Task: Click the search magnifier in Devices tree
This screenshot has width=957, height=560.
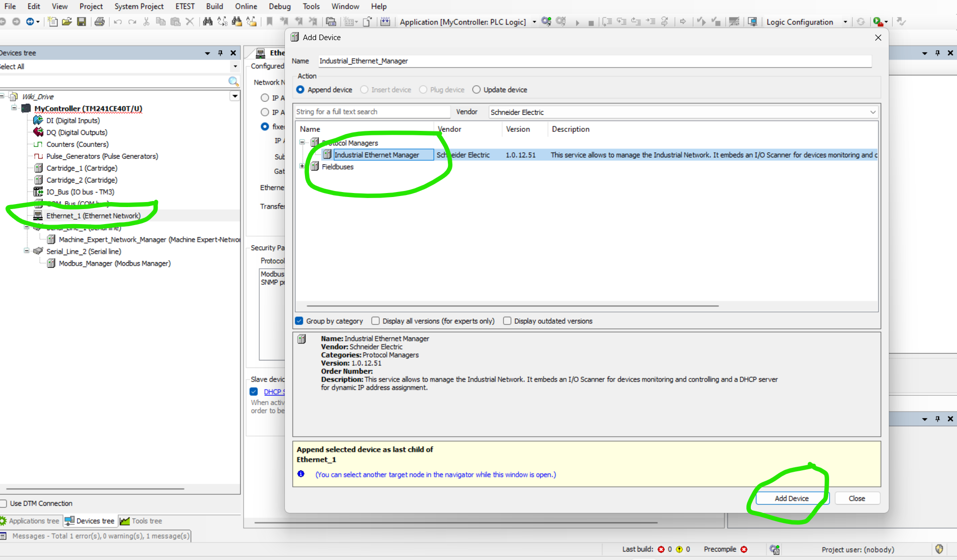Action: [233, 81]
